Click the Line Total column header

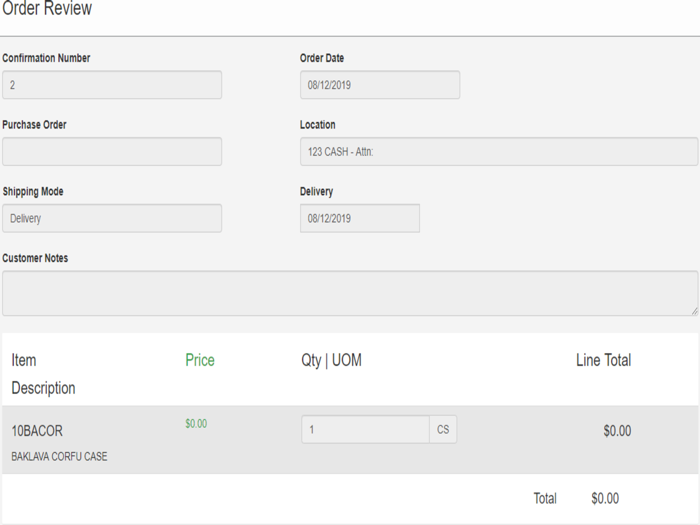[603, 360]
